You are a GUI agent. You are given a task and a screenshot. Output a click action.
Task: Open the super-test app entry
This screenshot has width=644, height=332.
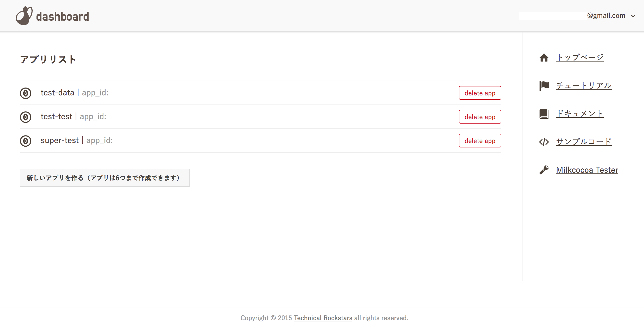(60, 140)
